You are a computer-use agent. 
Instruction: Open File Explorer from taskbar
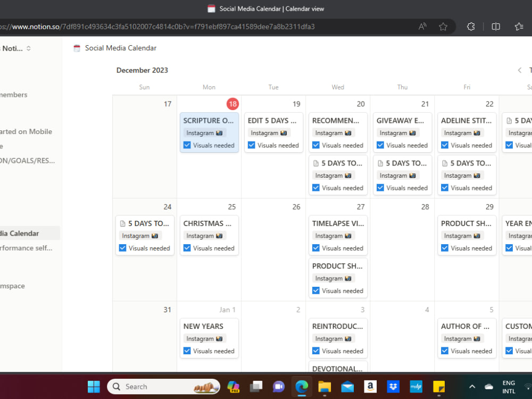[325, 386]
